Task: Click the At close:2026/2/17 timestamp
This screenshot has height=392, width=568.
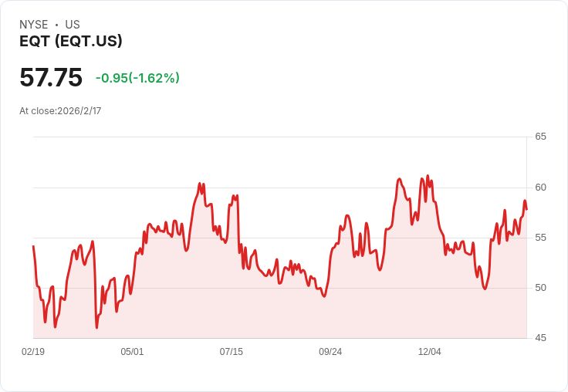Action: pyautogui.click(x=60, y=111)
